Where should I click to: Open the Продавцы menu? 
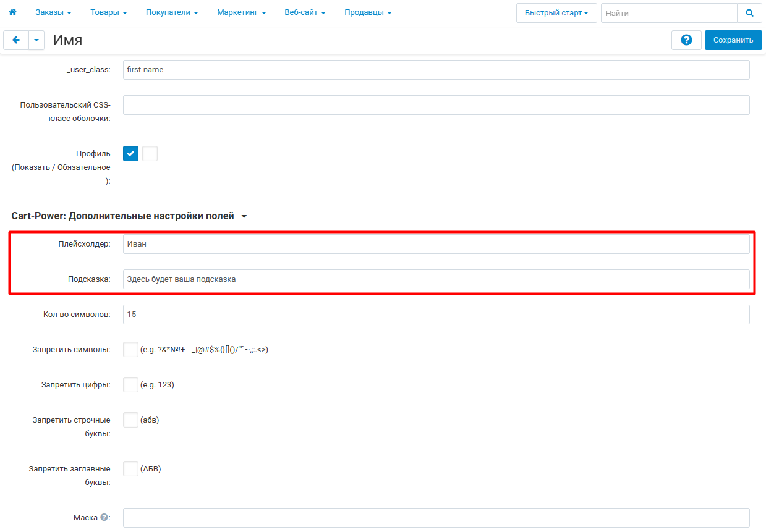(368, 12)
